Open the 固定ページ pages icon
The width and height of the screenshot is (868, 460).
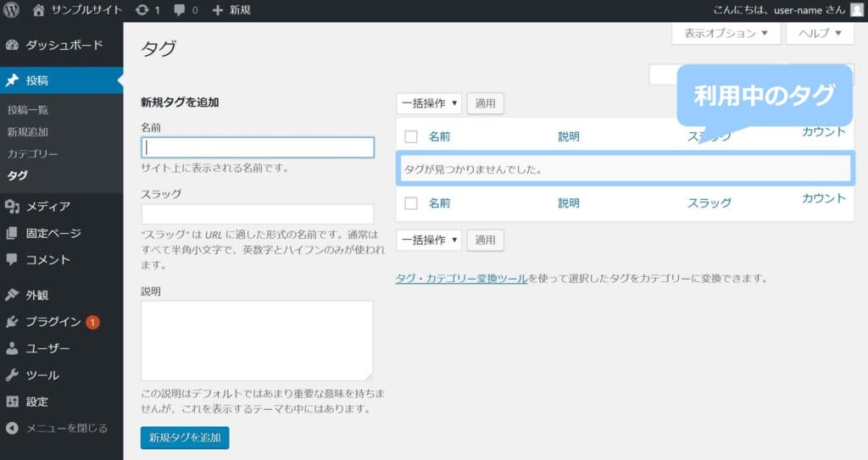point(12,233)
